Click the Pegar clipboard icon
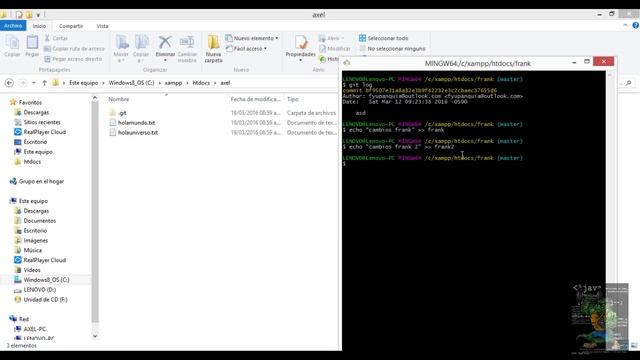 click(x=32, y=46)
